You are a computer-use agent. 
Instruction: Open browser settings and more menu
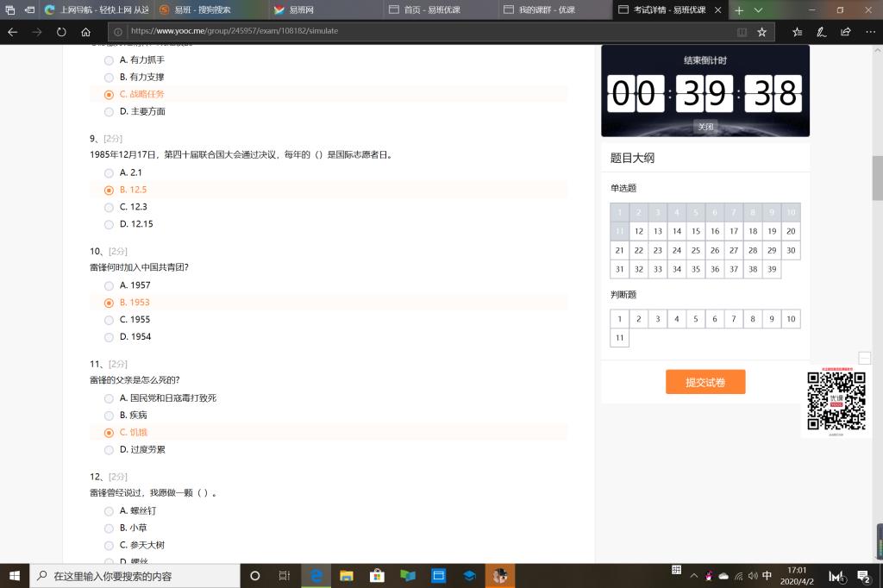(x=867, y=32)
